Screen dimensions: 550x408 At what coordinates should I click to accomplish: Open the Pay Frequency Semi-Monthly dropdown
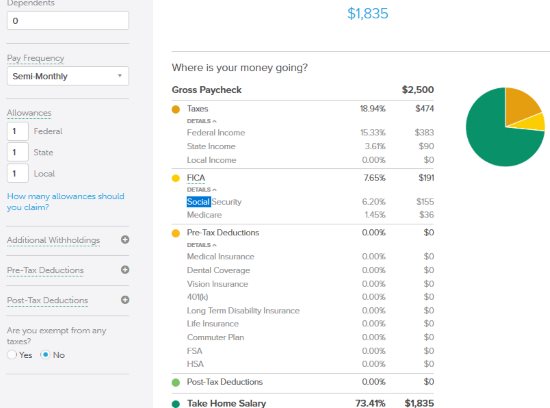[68, 76]
